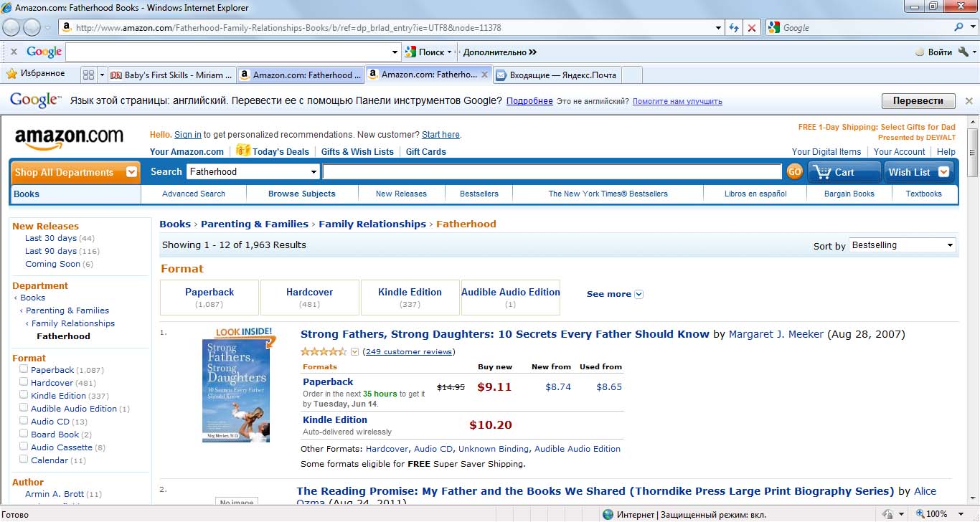Enable the Kindle Edition filter checkbox
The height and width of the screenshot is (522, 980).
coord(24,395)
